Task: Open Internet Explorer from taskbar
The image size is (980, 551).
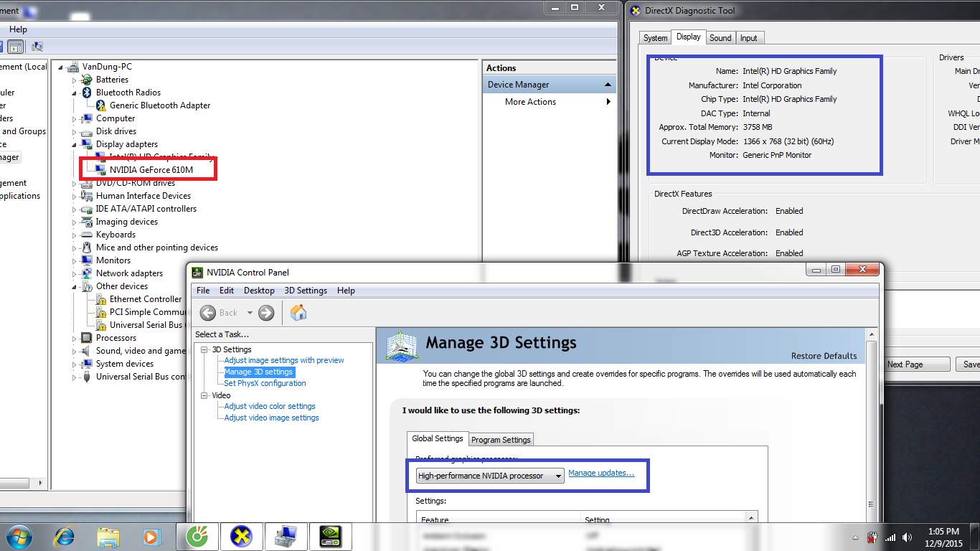Action: point(66,536)
